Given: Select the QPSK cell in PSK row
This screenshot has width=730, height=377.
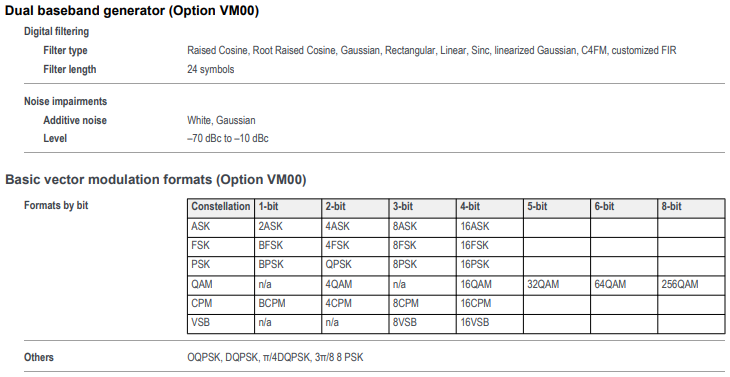Looking at the screenshot, I should pos(355,265).
